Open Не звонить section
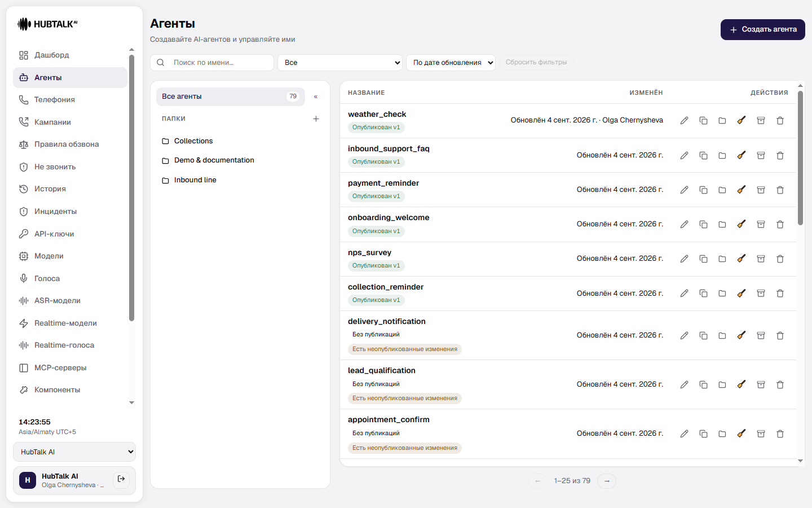The width and height of the screenshot is (812, 508). [x=70, y=167]
